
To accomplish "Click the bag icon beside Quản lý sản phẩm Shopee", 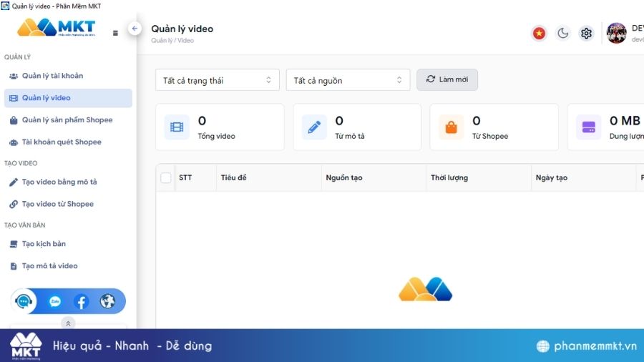I will pyautogui.click(x=14, y=120).
